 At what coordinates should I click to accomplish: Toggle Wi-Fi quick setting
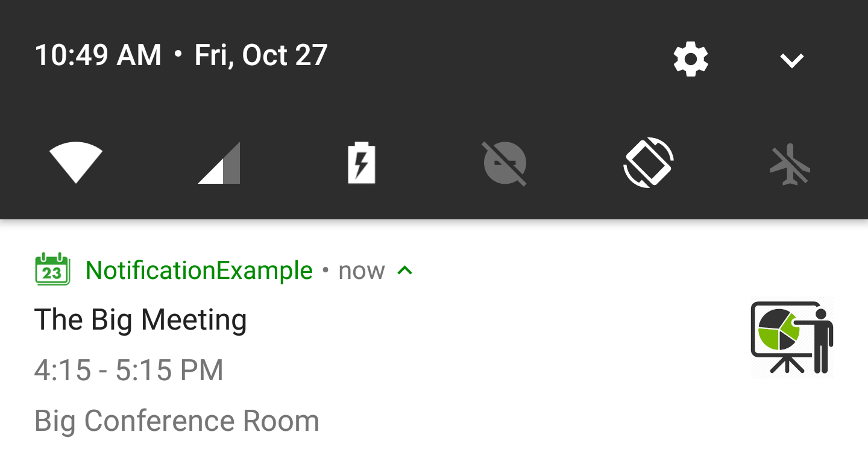pyautogui.click(x=76, y=162)
